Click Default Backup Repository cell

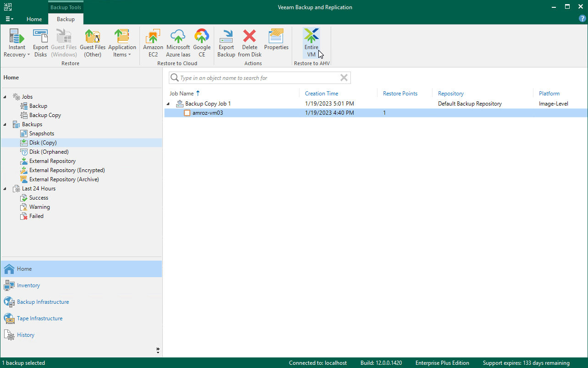tap(470, 104)
